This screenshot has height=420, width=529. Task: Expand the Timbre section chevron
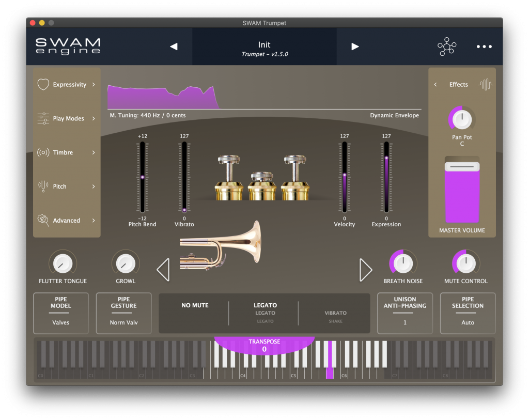(94, 152)
